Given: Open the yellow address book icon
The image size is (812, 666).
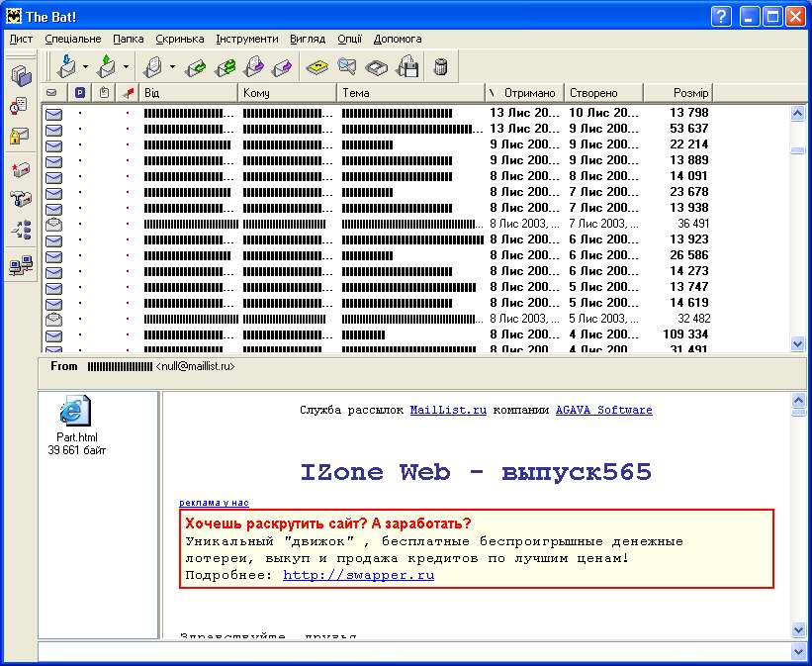Looking at the screenshot, I should click(316, 67).
